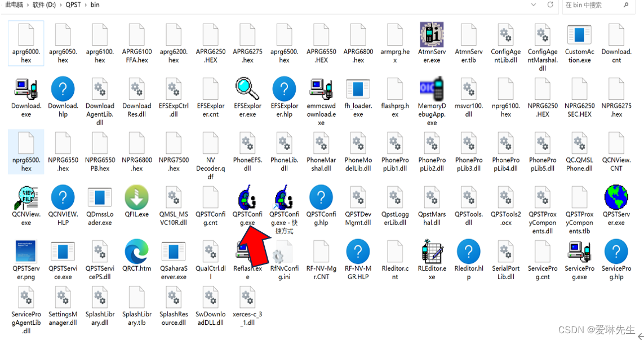Screen dimensions: 644x340
Task: Select the QC.QMSLPhone.dll file
Action: (580, 143)
